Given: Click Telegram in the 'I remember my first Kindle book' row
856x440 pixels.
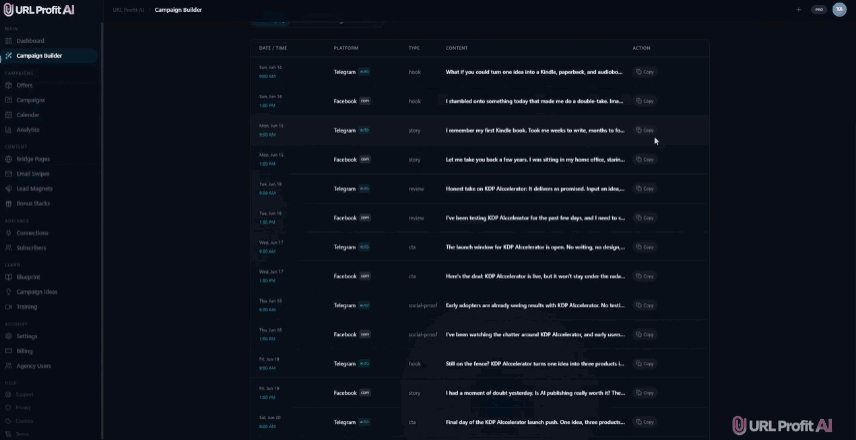Looking at the screenshot, I should pos(344,130).
